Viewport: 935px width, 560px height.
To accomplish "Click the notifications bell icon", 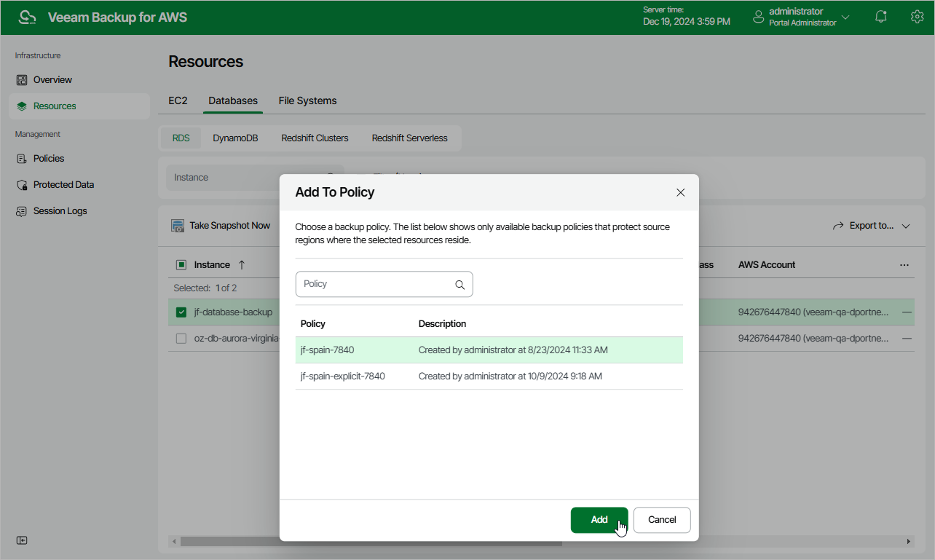I will tap(881, 17).
